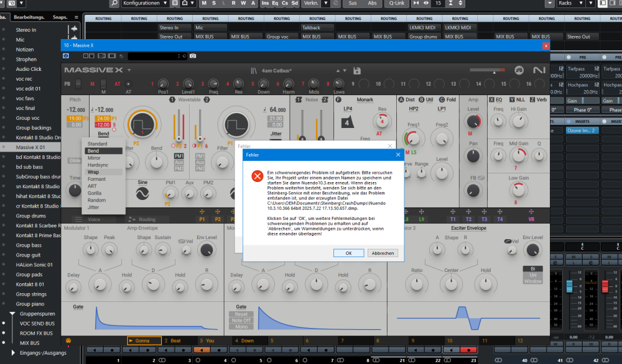Toggle the Eq bypass button
The height and width of the screenshot is (364, 622).
(275, 3)
